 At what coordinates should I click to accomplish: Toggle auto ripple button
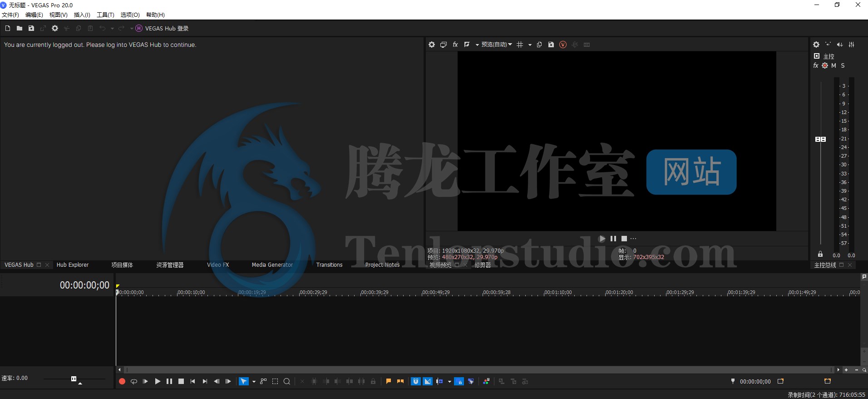(x=439, y=381)
